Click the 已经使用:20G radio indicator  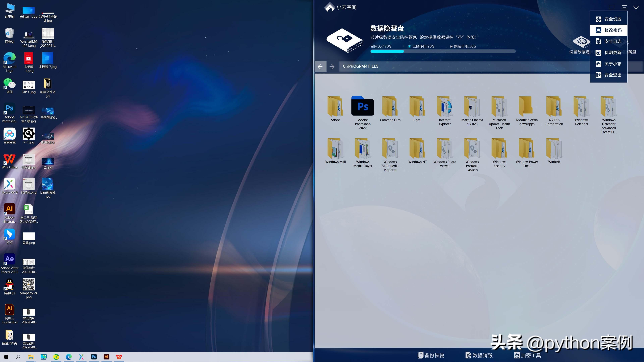click(x=409, y=46)
